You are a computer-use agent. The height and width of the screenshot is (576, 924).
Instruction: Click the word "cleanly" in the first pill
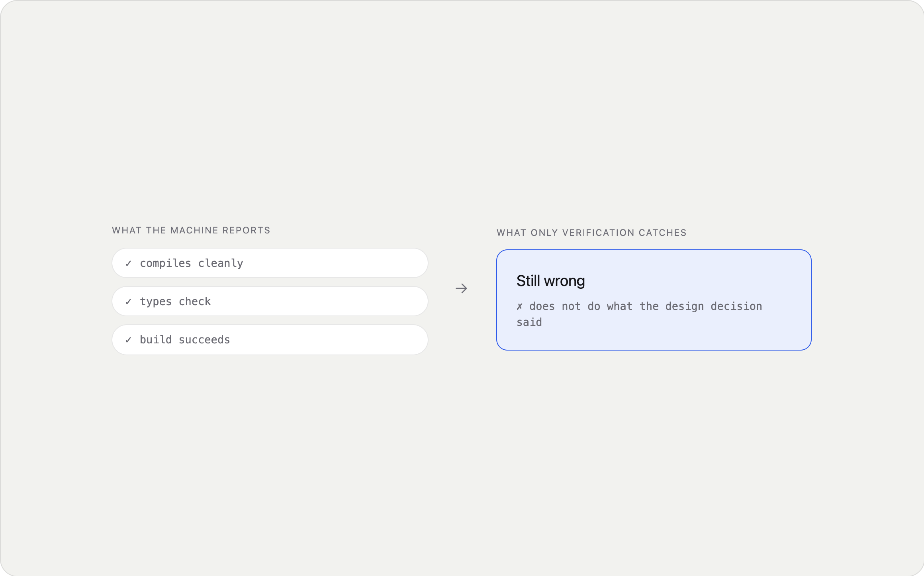(221, 263)
